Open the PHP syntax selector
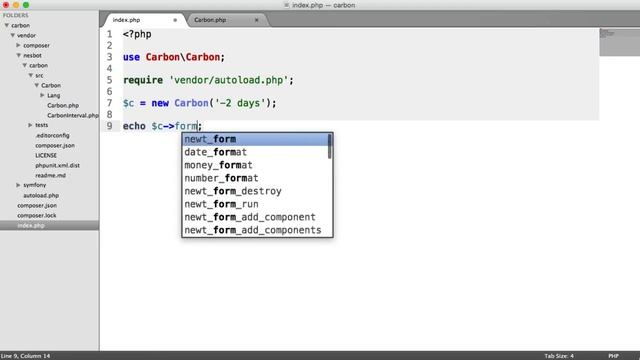 [613, 356]
